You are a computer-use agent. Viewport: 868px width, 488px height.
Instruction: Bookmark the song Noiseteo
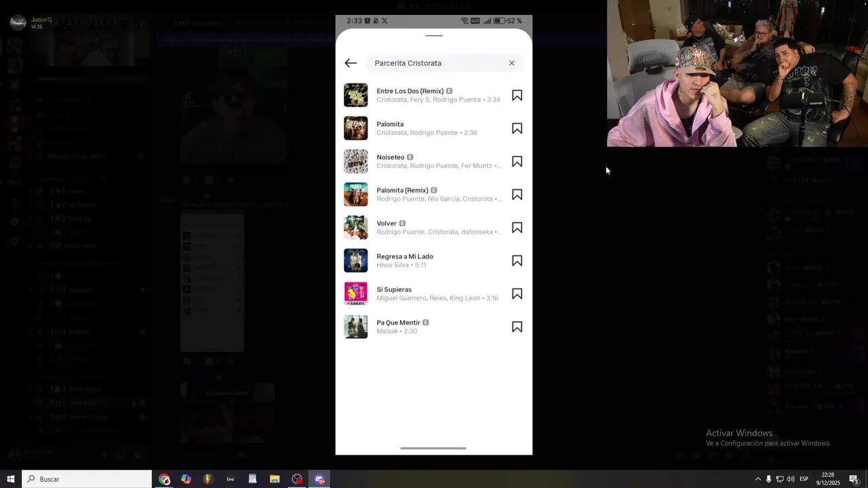[x=517, y=161]
